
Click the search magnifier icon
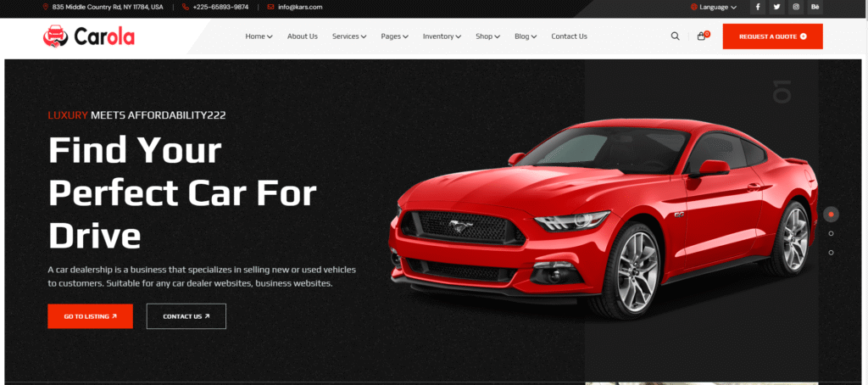coord(675,36)
